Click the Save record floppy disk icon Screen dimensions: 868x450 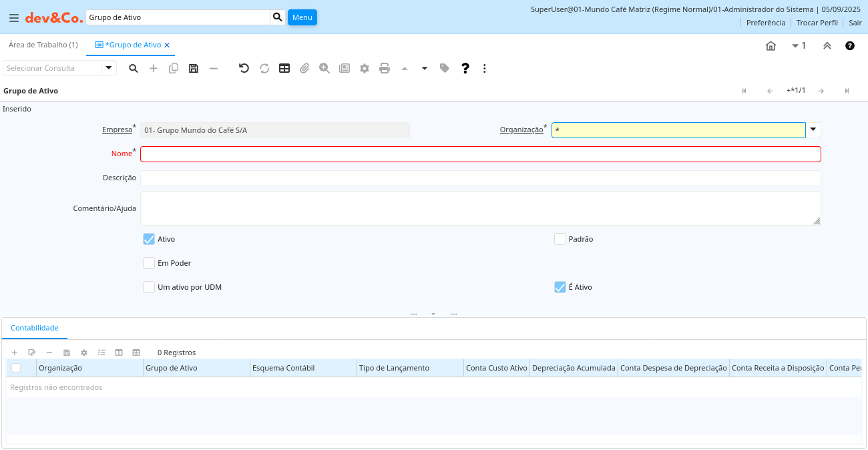click(x=194, y=68)
